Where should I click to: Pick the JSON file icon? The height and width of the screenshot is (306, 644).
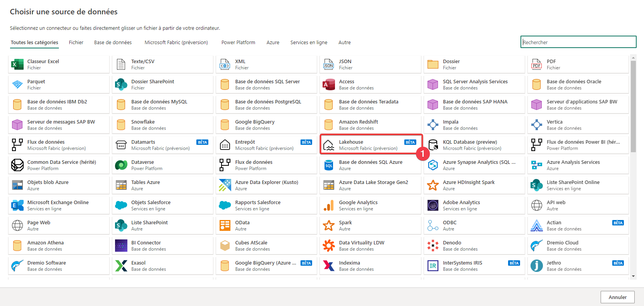pos(329,64)
